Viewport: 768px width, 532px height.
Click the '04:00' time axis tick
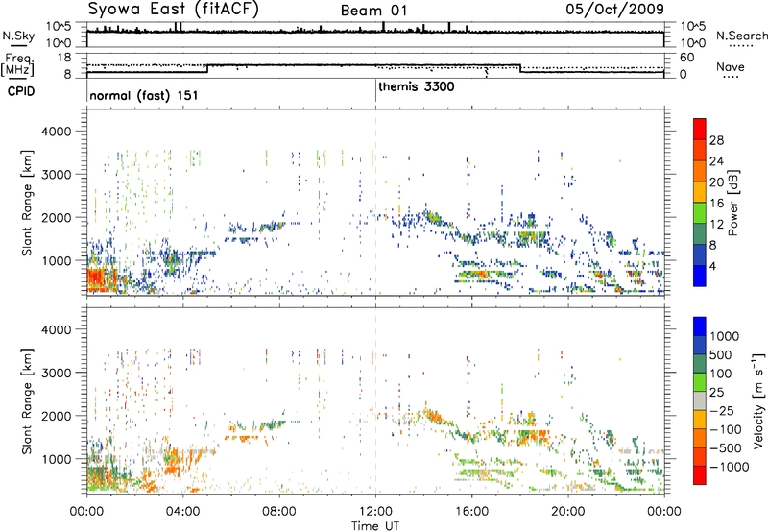pos(182,512)
